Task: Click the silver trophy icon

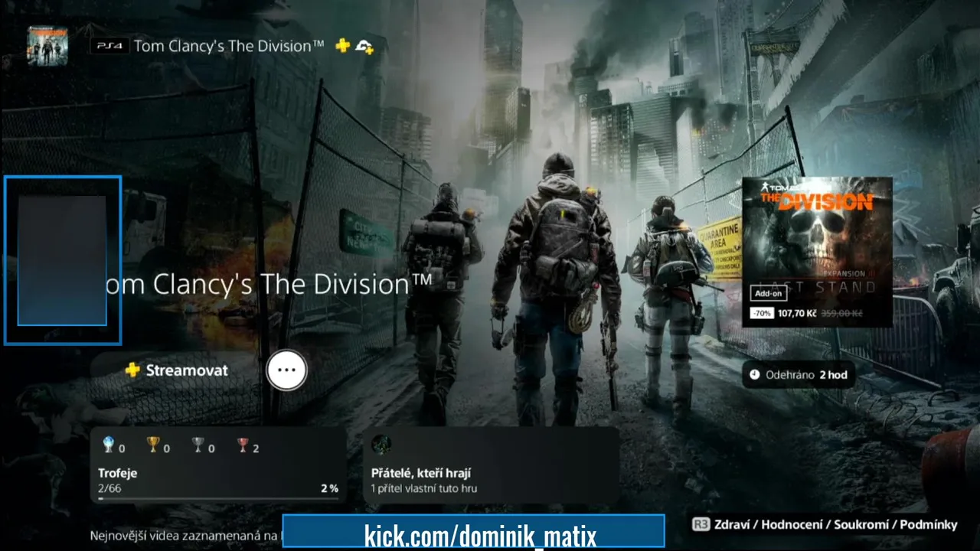Action: click(198, 445)
